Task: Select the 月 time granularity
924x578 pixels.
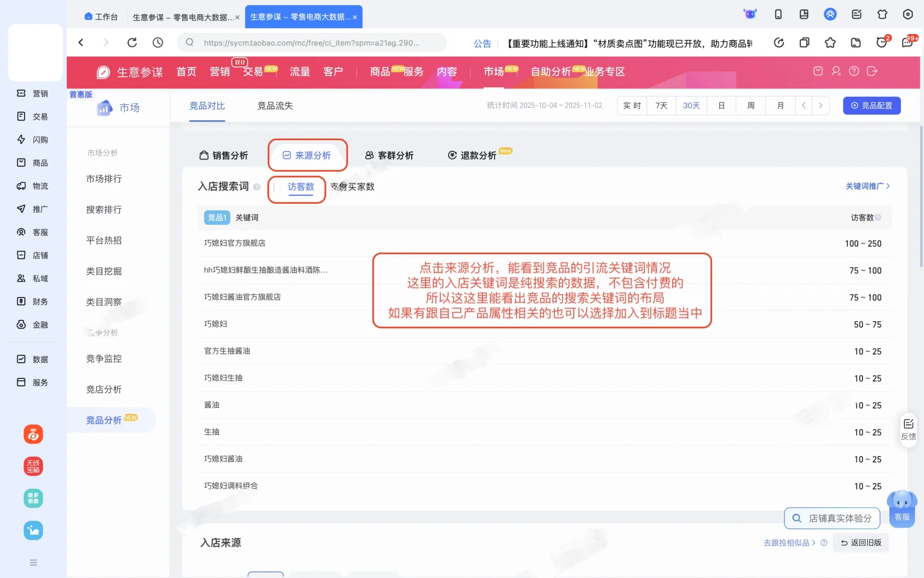Action: [781, 105]
